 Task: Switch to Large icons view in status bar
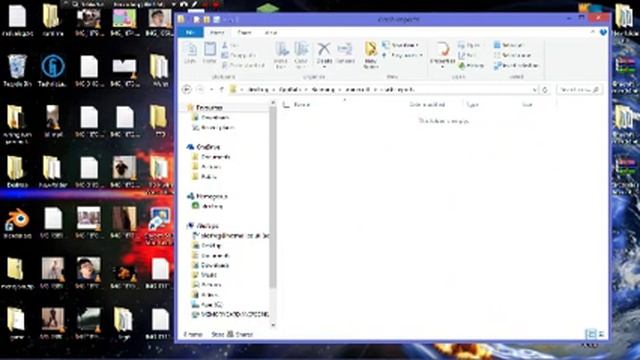tap(601, 334)
